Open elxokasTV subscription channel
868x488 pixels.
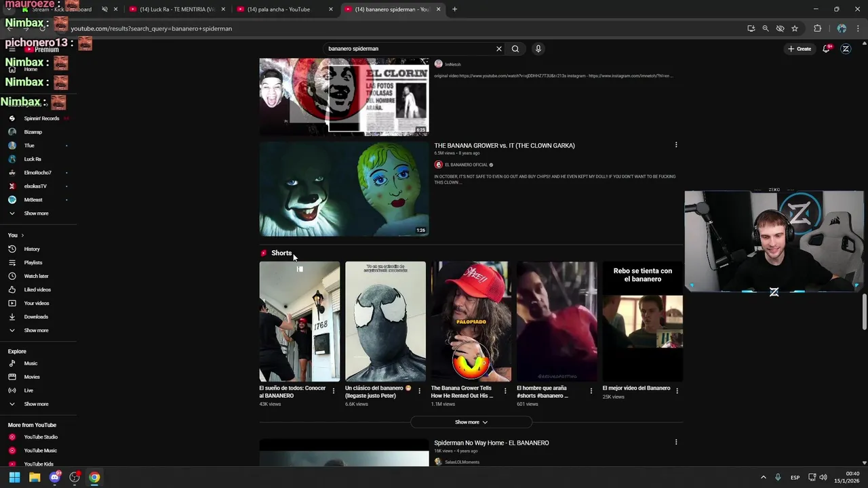pos(35,186)
